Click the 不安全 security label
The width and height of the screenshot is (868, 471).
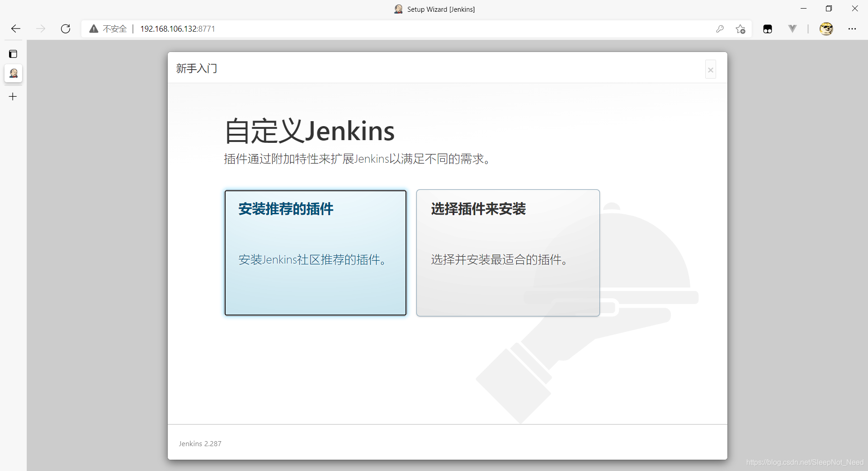point(115,29)
